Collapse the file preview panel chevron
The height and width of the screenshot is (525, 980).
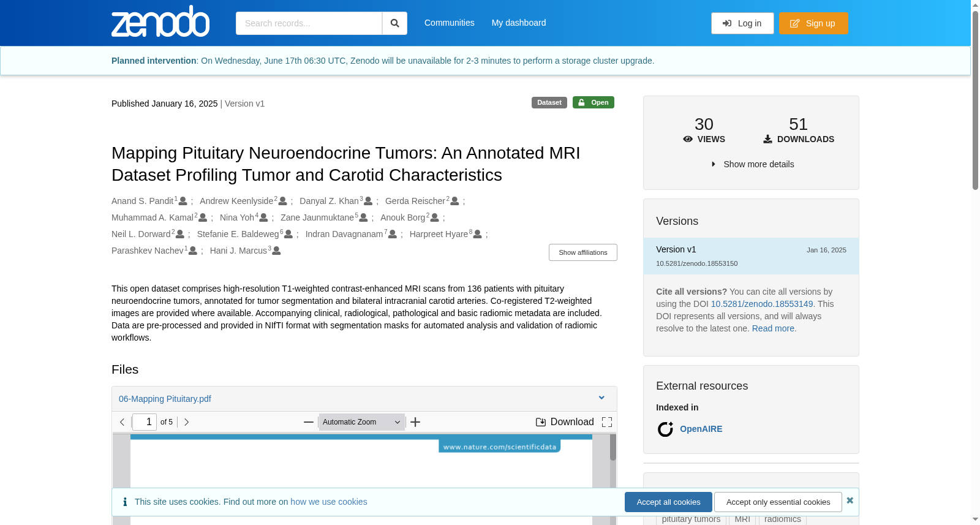pyautogui.click(x=601, y=398)
